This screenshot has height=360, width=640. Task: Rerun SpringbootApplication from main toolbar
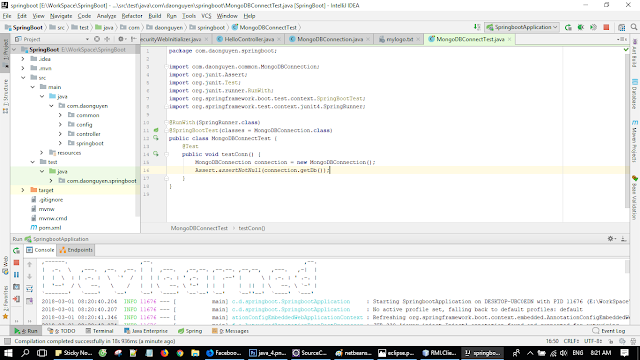tap(568, 27)
